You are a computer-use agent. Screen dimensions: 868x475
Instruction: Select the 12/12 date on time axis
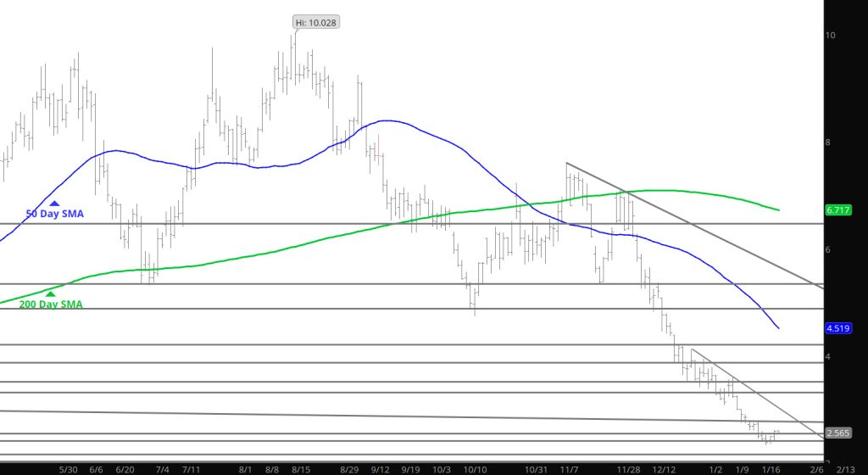(x=665, y=468)
